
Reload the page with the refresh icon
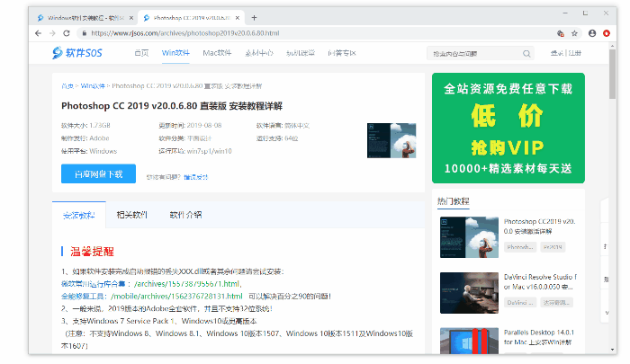point(67,33)
